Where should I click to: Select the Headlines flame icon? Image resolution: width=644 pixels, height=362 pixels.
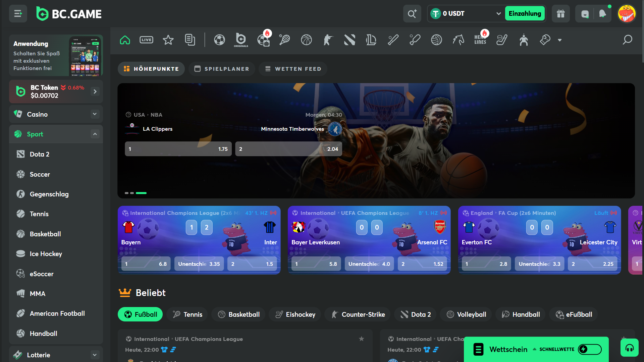point(481,40)
